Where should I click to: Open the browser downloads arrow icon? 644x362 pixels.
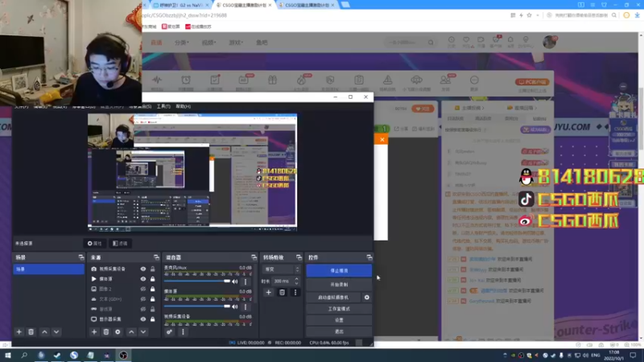coord(637,15)
